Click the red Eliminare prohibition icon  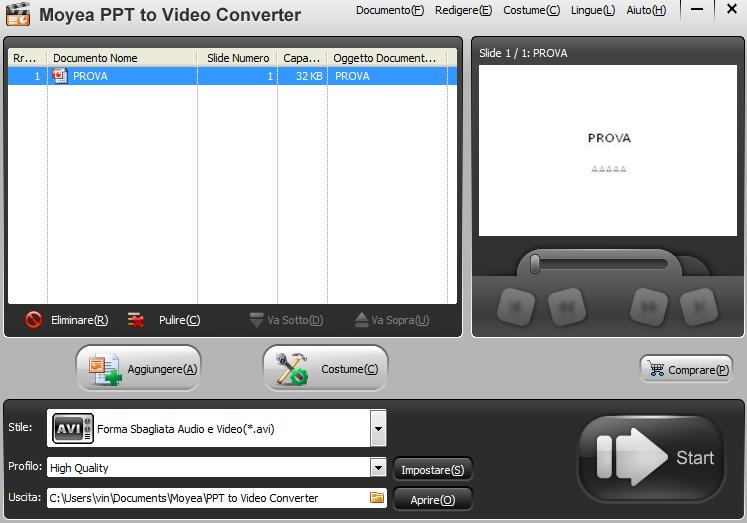point(33,320)
